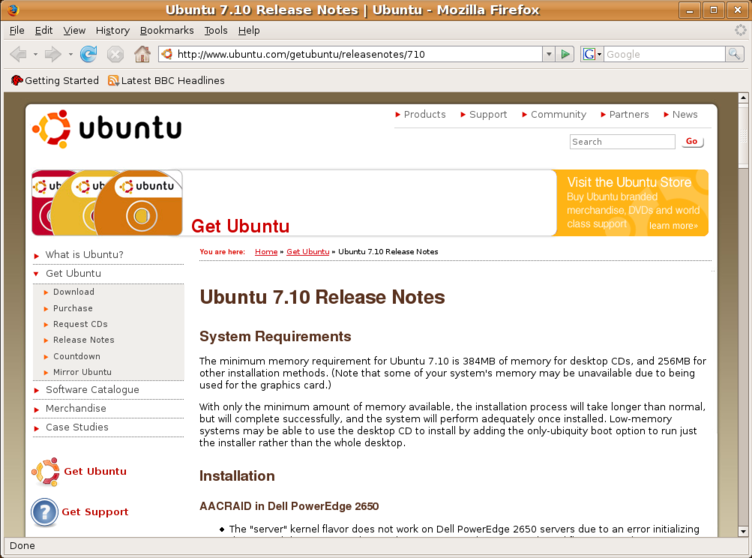Screen dimensions: 752x558
Task: Click the green Go arrow beside the URL
Action: (x=565, y=54)
